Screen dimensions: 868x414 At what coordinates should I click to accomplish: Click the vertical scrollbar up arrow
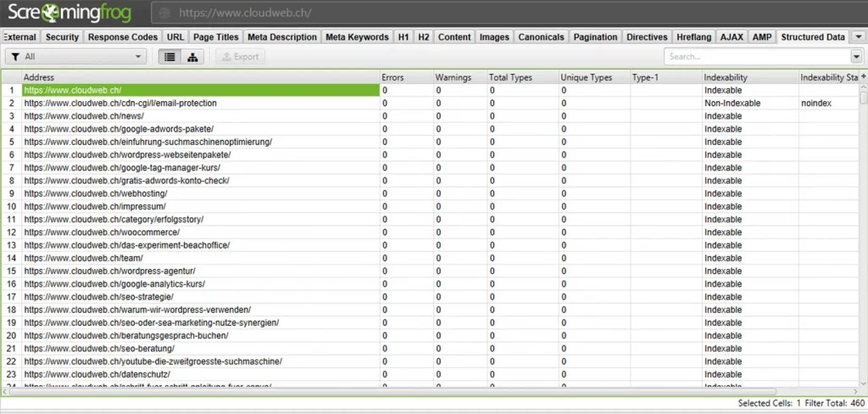(x=864, y=89)
